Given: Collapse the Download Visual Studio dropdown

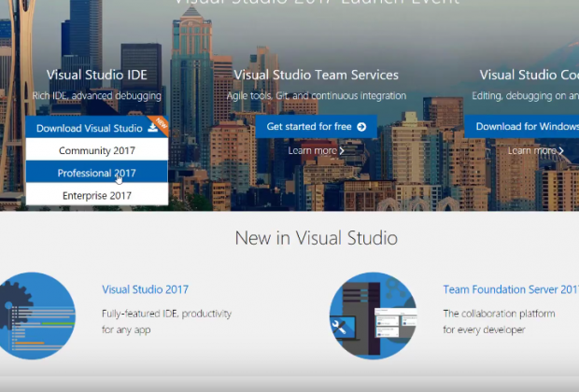Looking at the screenshot, I should pos(90,128).
